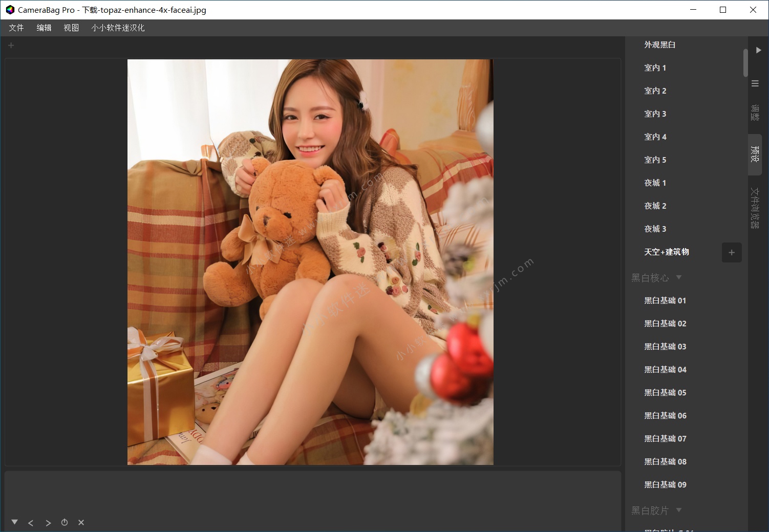
Task: Open the hamburger menu in the right sidebar
Action: 755,83
